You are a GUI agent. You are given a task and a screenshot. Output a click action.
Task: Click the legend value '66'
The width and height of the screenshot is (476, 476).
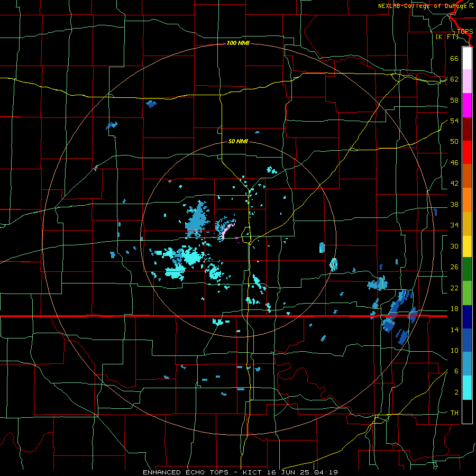454,58
